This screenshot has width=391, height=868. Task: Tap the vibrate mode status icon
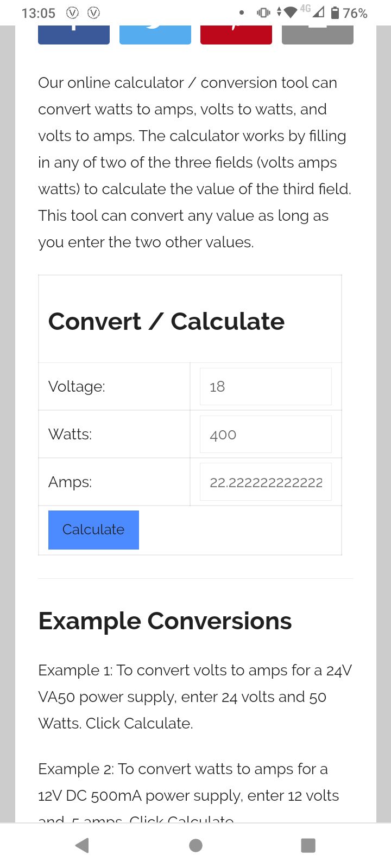[x=263, y=12]
